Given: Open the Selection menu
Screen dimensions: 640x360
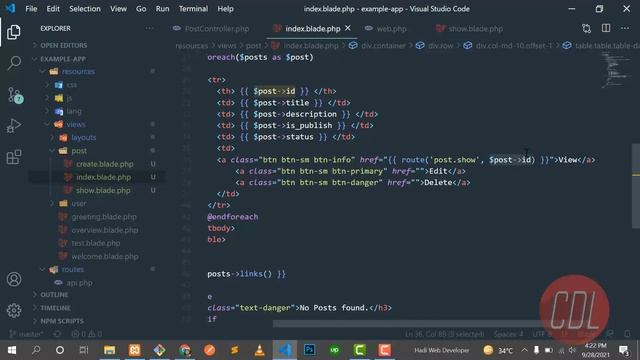Looking at the screenshot, I should 84,9.
